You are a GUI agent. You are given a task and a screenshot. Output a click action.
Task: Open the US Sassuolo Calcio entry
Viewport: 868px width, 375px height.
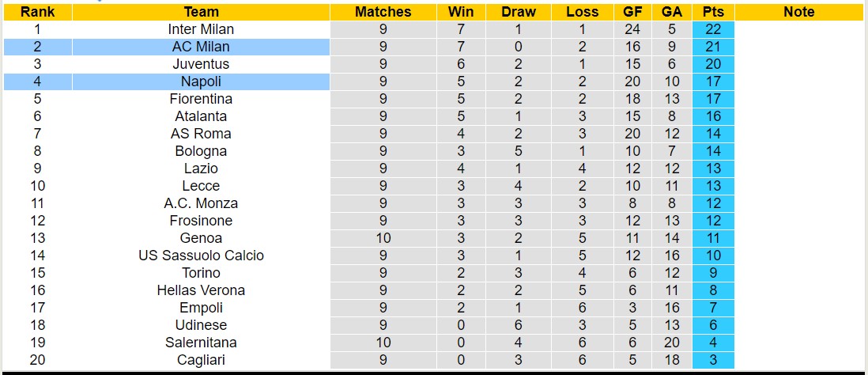pyautogui.click(x=201, y=256)
